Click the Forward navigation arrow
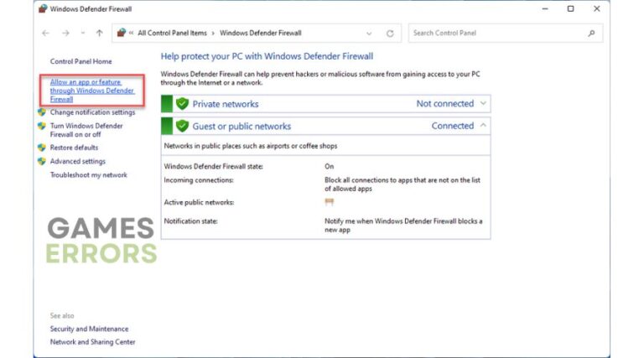 [64, 34]
